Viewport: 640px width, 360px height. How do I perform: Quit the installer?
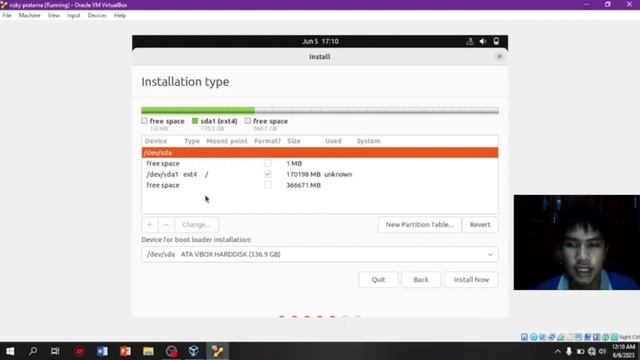(378, 280)
